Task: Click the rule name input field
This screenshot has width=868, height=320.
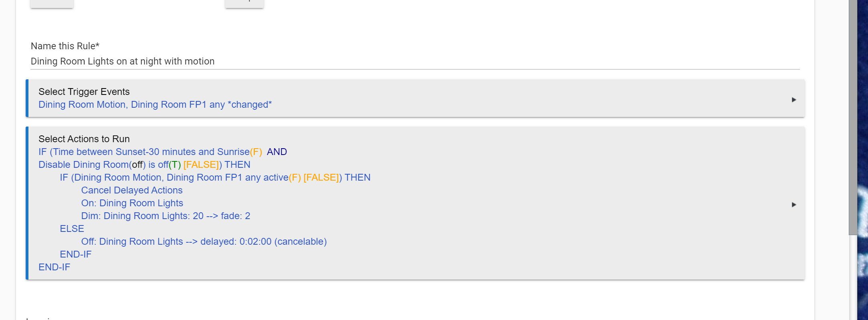Action: click(415, 61)
